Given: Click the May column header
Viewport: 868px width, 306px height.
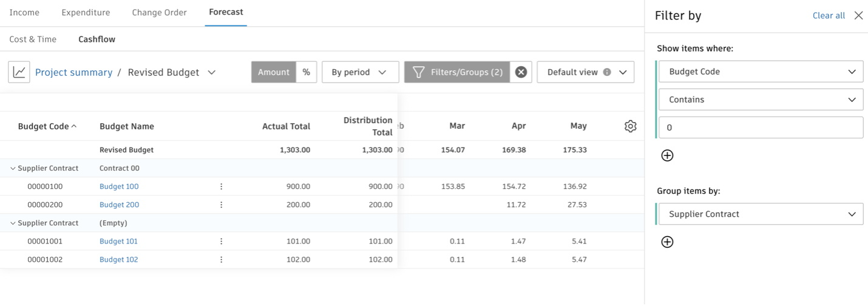Looking at the screenshot, I should click(x=578, y=126).
